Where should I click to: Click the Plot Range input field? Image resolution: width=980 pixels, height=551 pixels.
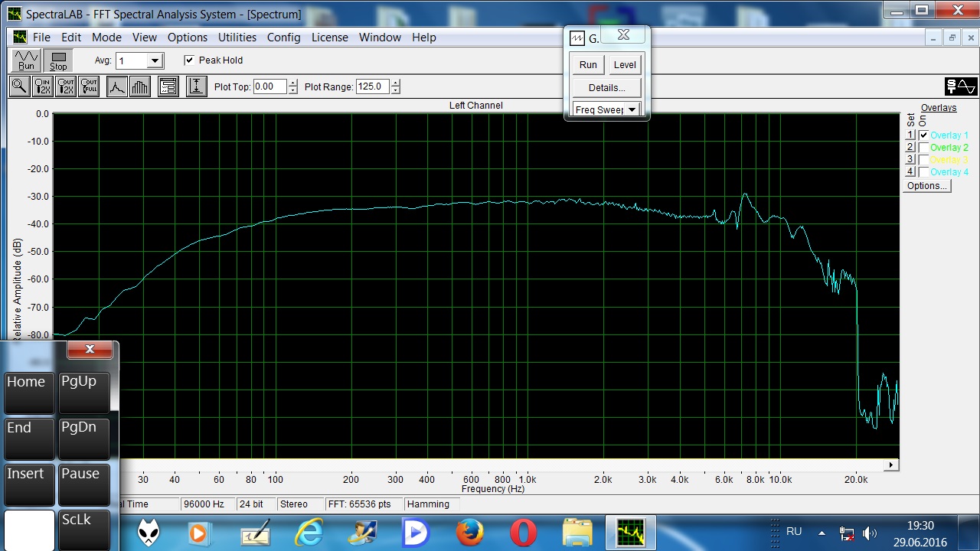pyautogui.click(x=372, y=86)
